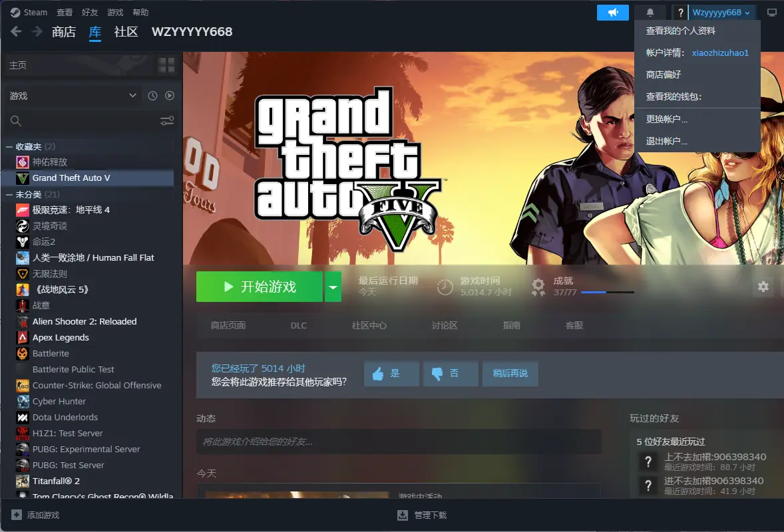Image resolution: width=784 pixels, height=532 pixels.
Task: Select 人类一败涂地 / Human Fall Flat in library
Action: click(93, 258)
